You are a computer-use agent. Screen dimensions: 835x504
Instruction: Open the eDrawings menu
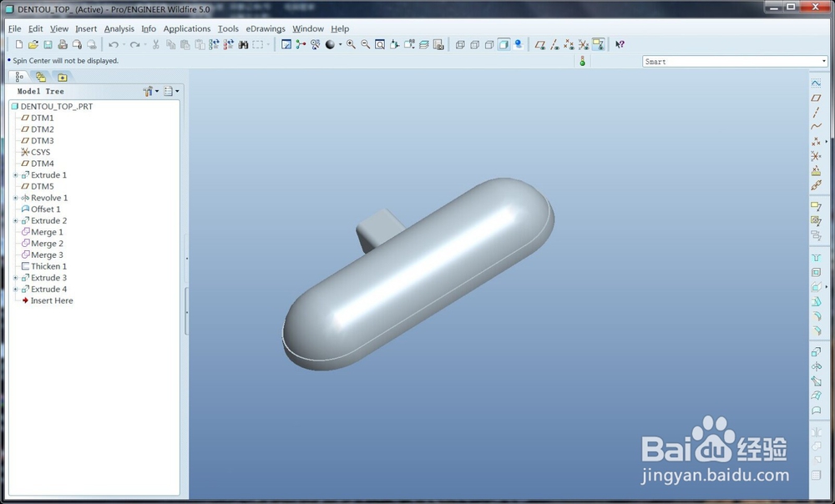[x=266, y=28]
